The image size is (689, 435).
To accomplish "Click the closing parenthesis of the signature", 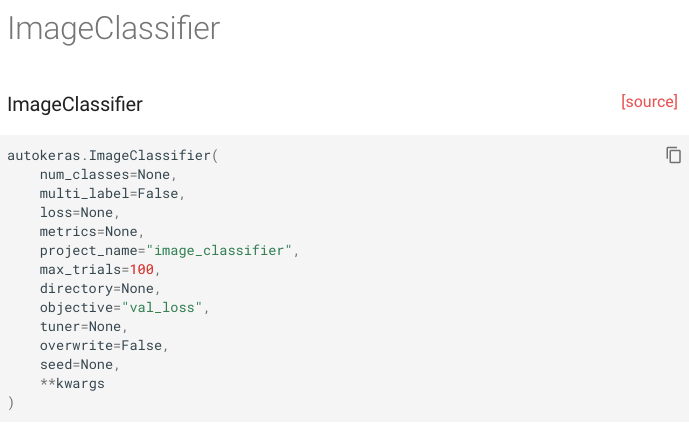I will pos(11,402).
